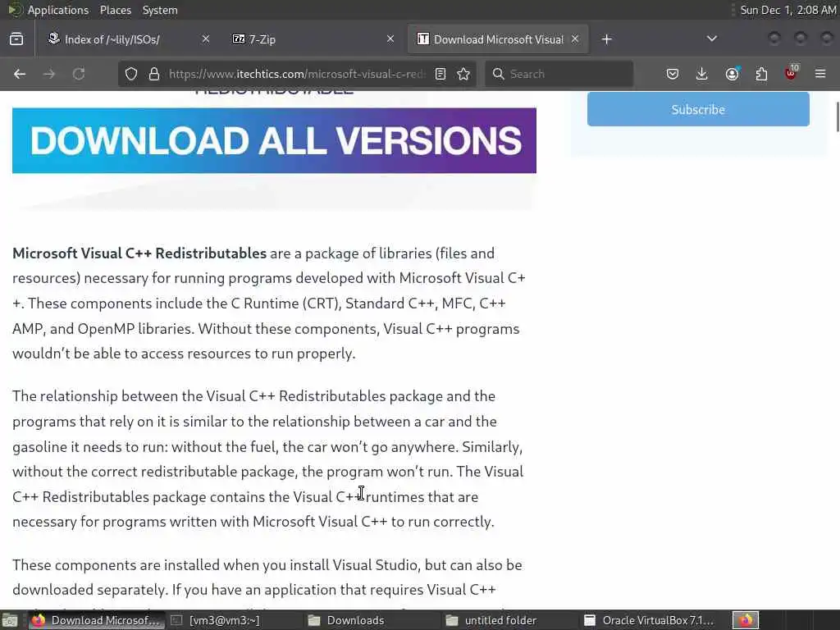Close the 7-Zip tab
The width and height of the screenshot is (840, 630).
click(390, 39)
